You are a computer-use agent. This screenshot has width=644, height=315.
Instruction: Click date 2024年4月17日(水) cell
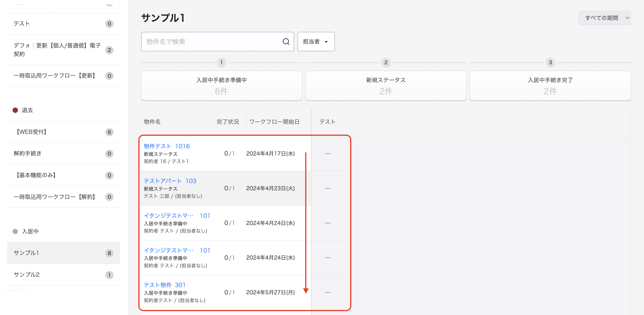click(270, 154)
